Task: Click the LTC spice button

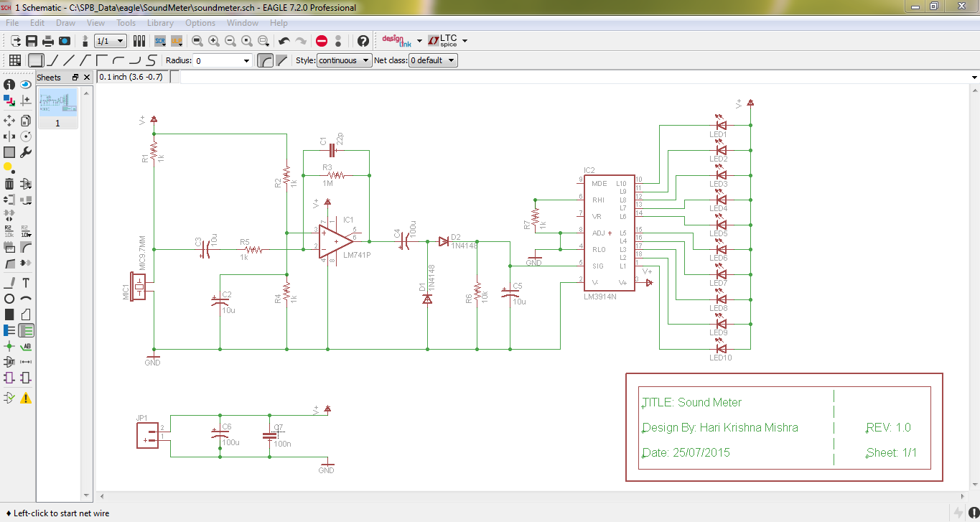Action: (x=443, y=41)
